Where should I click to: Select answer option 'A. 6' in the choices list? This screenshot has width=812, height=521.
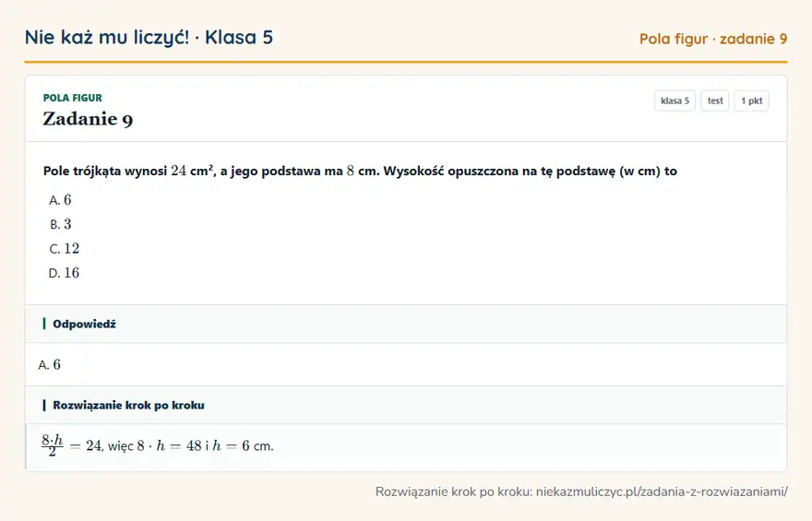[60, 200]
